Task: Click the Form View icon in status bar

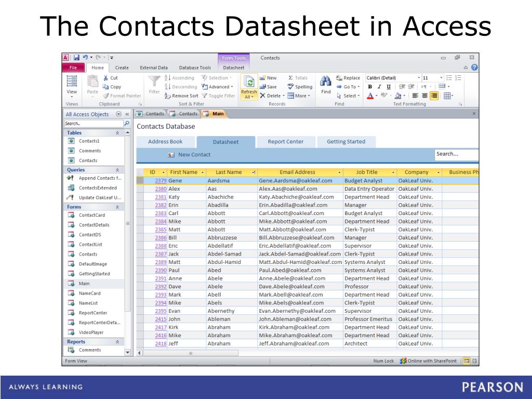Action: point(467,361)
